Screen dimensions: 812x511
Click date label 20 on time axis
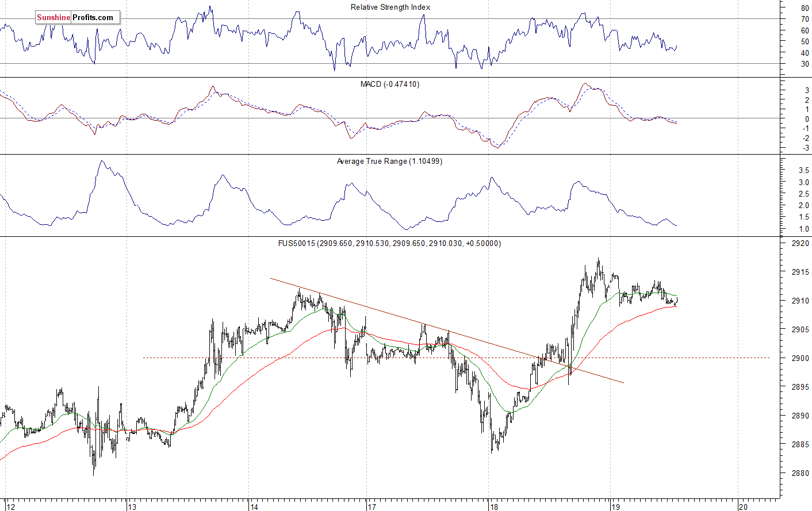pyautogui.click(x=743, y=506)
